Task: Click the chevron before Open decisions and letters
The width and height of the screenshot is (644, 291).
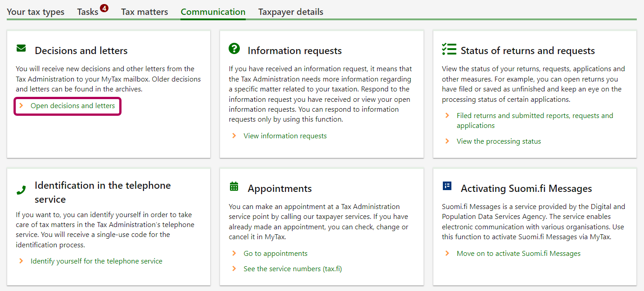Action: (x=21, y=106)
